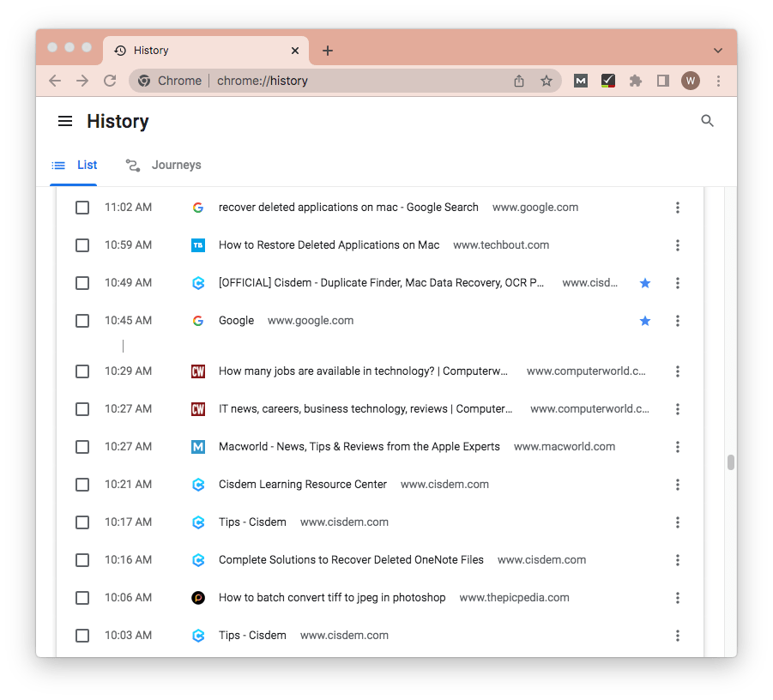Click the chrome://history address bar field

(345, 81)
